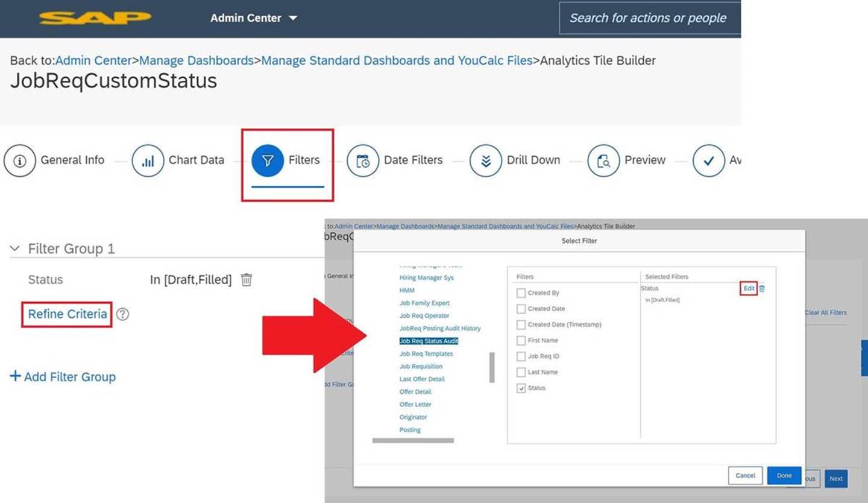This screenshot has width=868, height=503.
Task: Check the First Name filter
Action: [x=521, y=340]
